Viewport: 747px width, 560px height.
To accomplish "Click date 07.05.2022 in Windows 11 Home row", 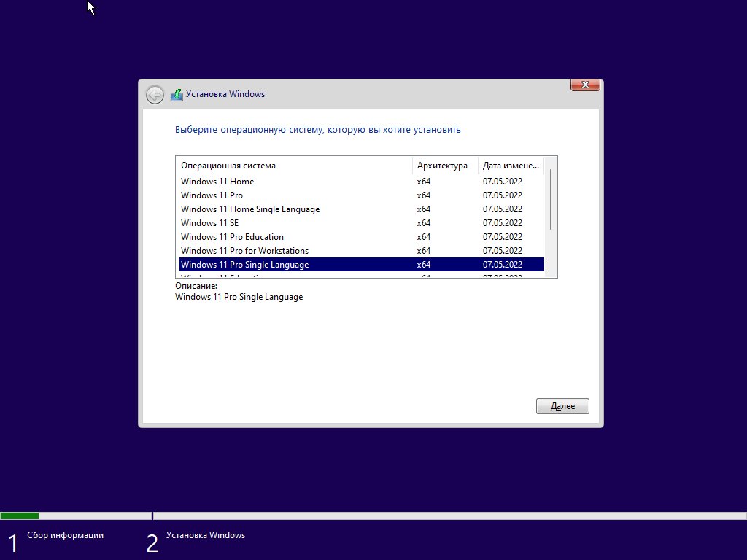I will pyautogui.click(x=502, y=182).
